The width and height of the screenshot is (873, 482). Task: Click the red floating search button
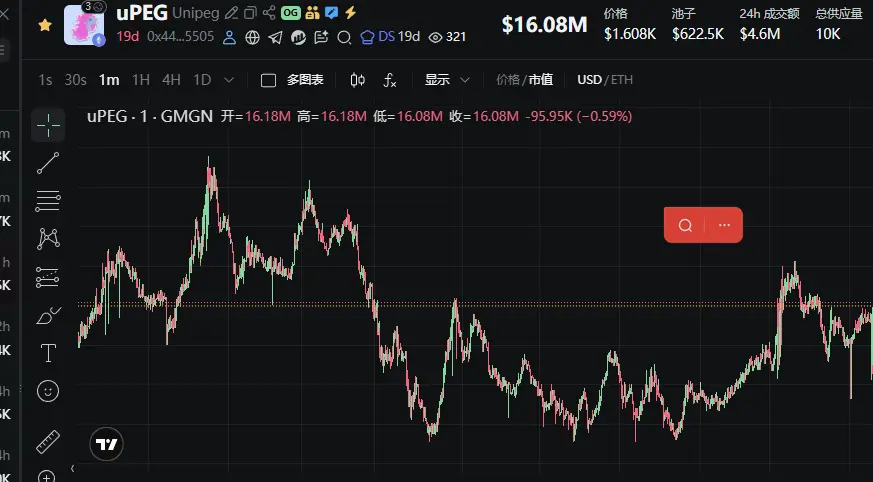click(685, 225)
